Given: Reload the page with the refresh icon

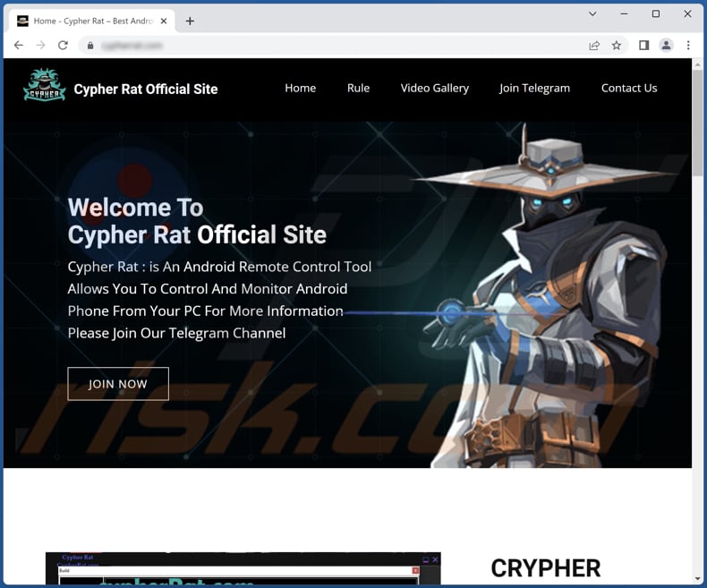Looking at the screenshot, I should [x=63, y=45].
